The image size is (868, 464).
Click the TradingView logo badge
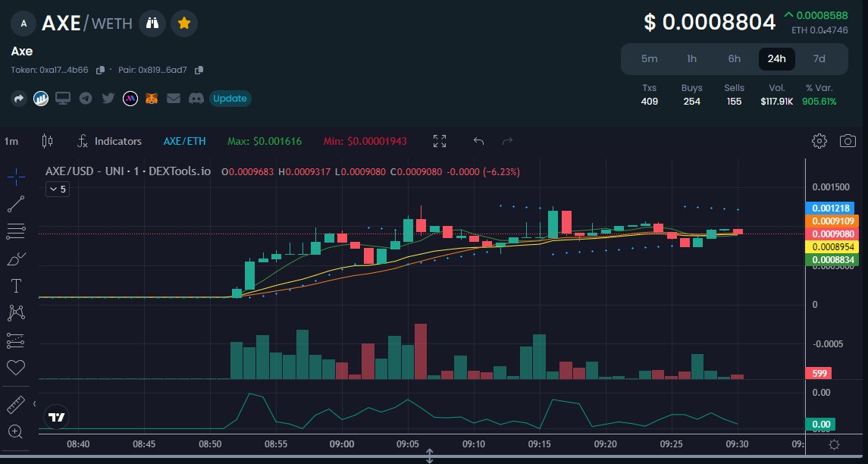[x=56, y=417]
